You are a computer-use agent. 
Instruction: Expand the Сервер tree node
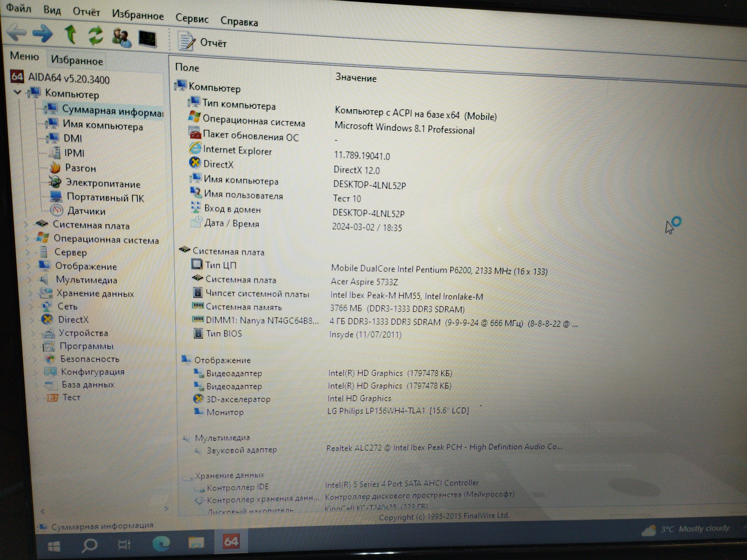(28, 252)
